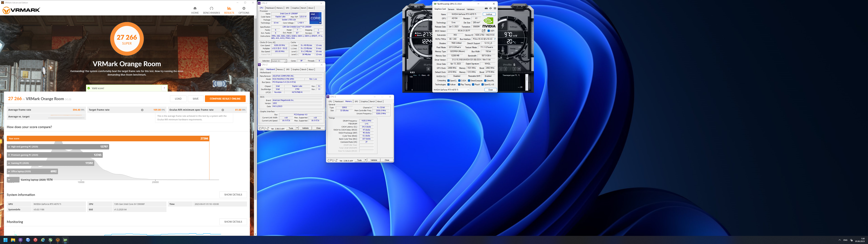The image size is (868, 244).
Task: Select Bench tab in top CPU-Z window
Action: (304, 8)
